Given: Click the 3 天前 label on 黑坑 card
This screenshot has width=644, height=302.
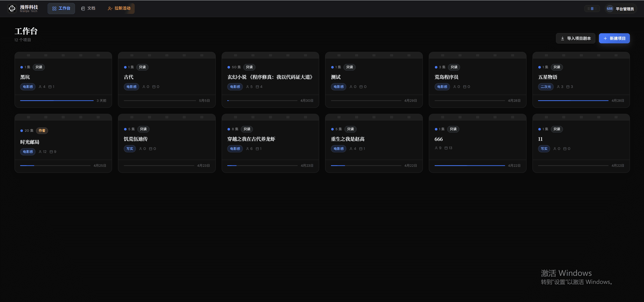Looking at the screenshot, I should (x=101, y=101).
